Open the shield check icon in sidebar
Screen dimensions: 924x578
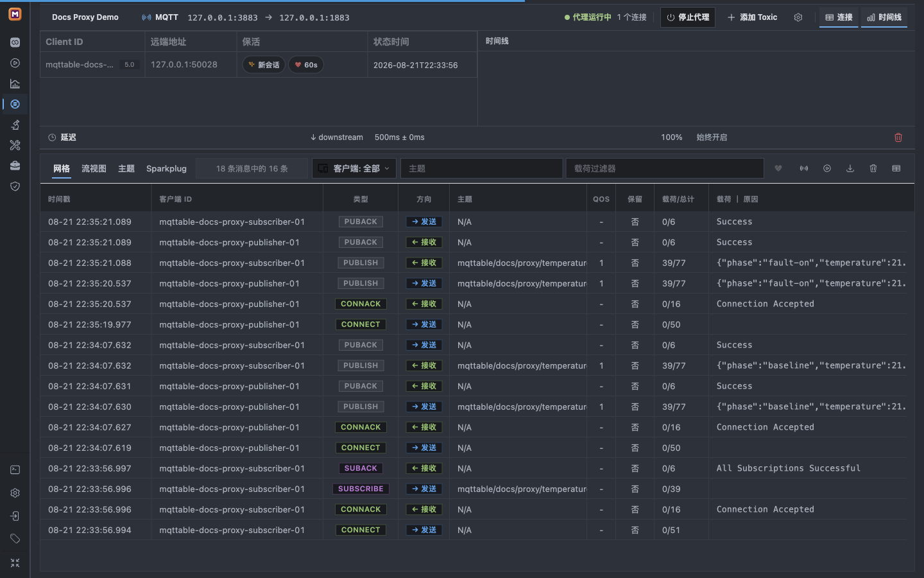tap(15, 186)
